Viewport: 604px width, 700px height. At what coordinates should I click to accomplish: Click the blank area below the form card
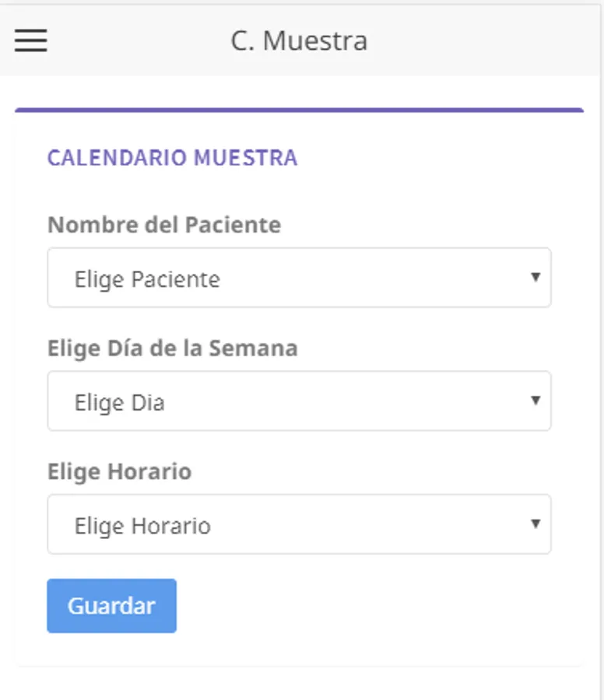[x=299, y=684]
